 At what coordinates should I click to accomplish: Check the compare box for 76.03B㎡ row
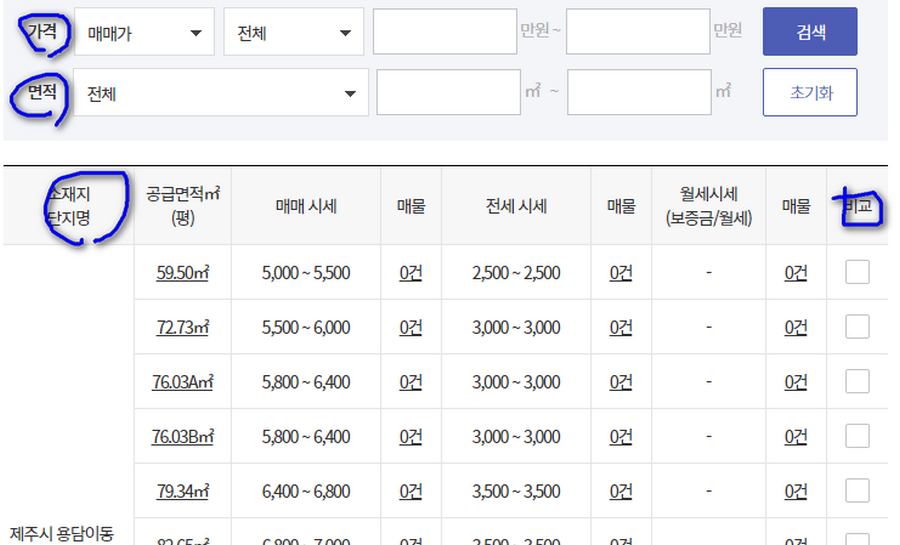coord(857,436)
